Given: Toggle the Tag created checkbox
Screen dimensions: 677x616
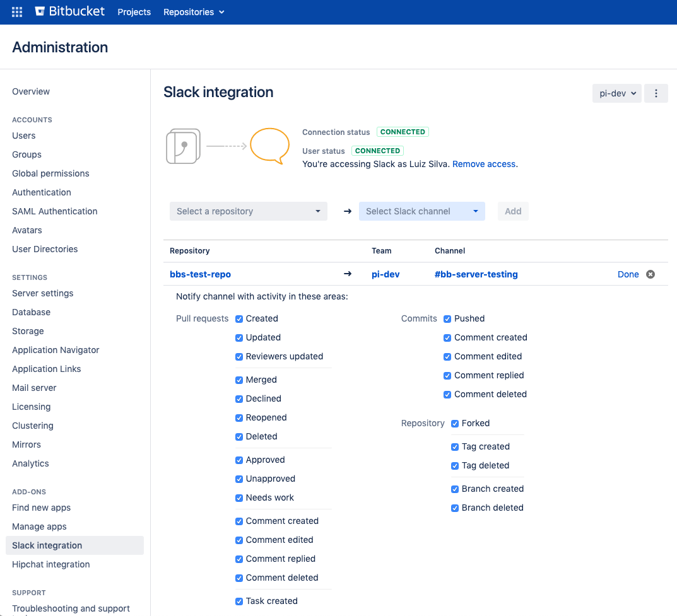Looking at the screenshot, I should pos(455,447).
